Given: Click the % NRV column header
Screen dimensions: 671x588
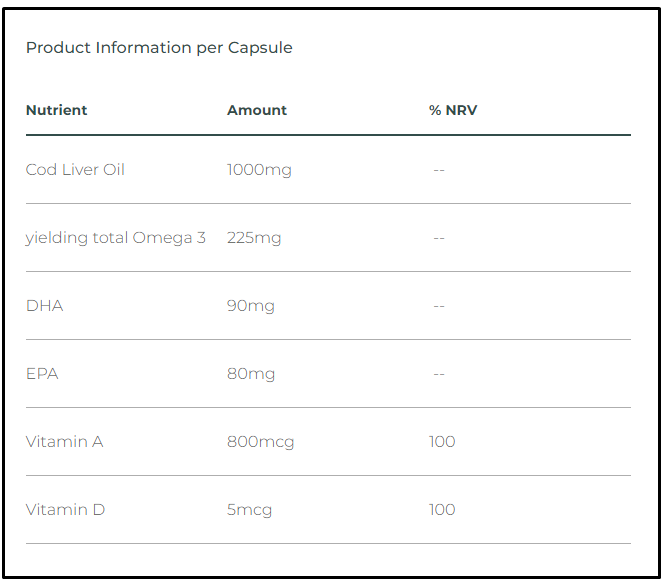Looking at the screenshot, I should (x=453, y=110).
